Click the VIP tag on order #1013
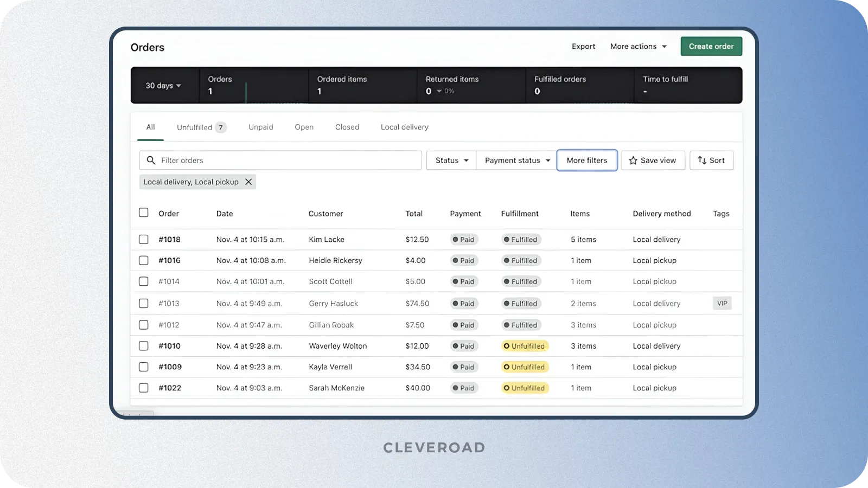This screenshot has width=868, height=488. click(722, 304)
